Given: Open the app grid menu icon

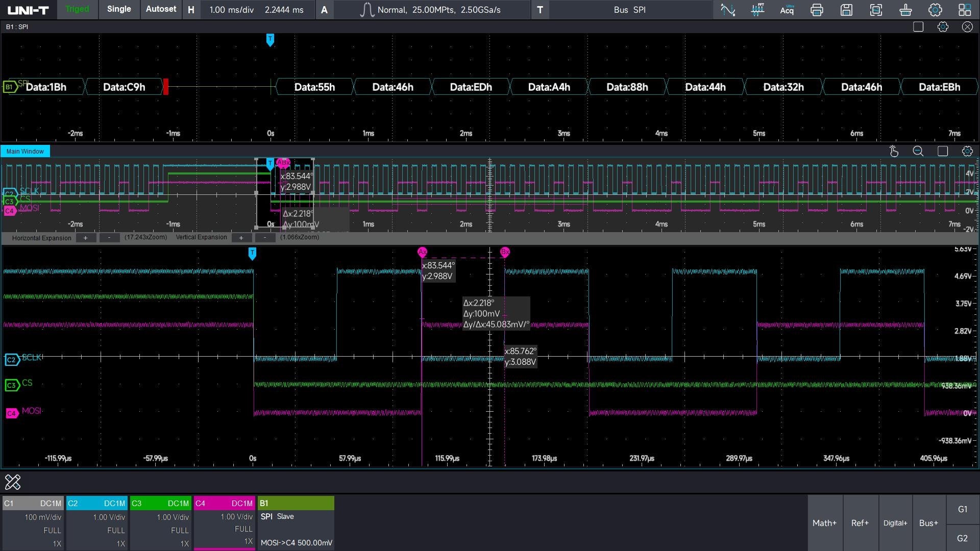Looking at the screenshot, I should click(x=965, y=10).
